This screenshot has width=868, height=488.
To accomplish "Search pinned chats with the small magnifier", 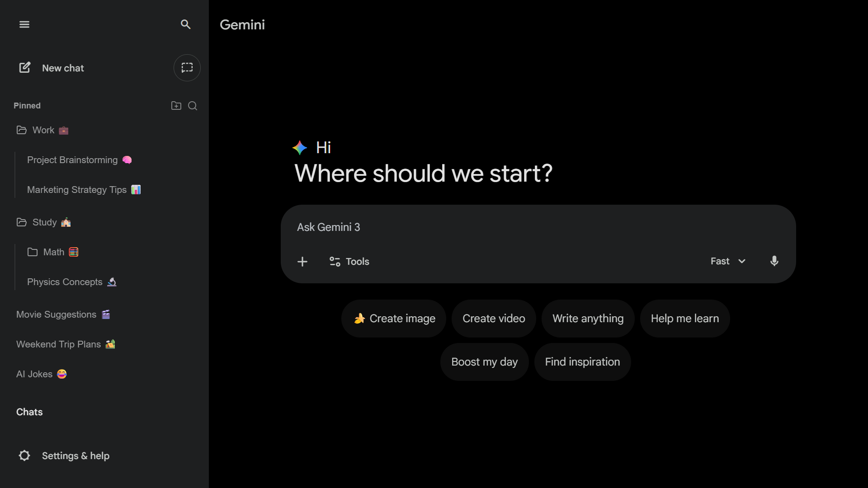I will [x=193, y=106].
